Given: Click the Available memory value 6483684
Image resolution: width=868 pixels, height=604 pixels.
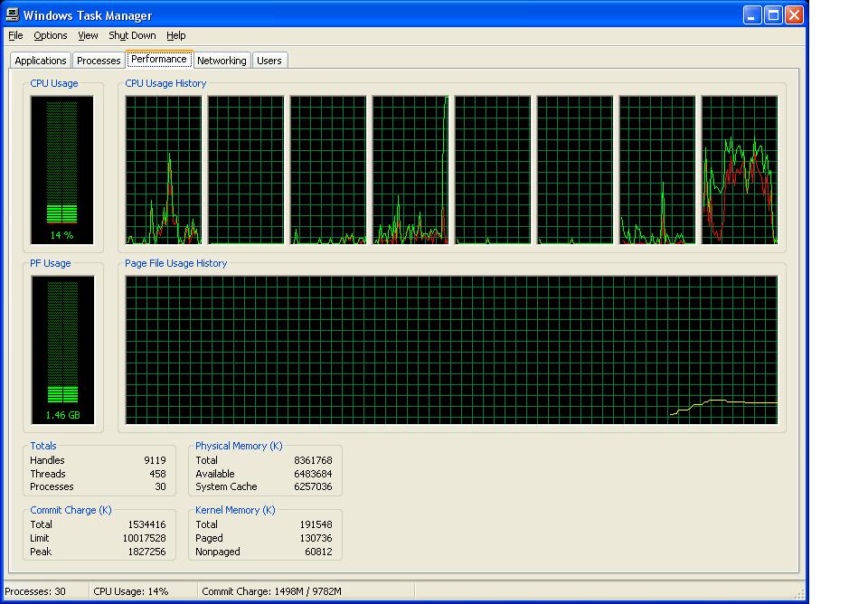Looking at the screenshot, I should [x=314, y=474].
